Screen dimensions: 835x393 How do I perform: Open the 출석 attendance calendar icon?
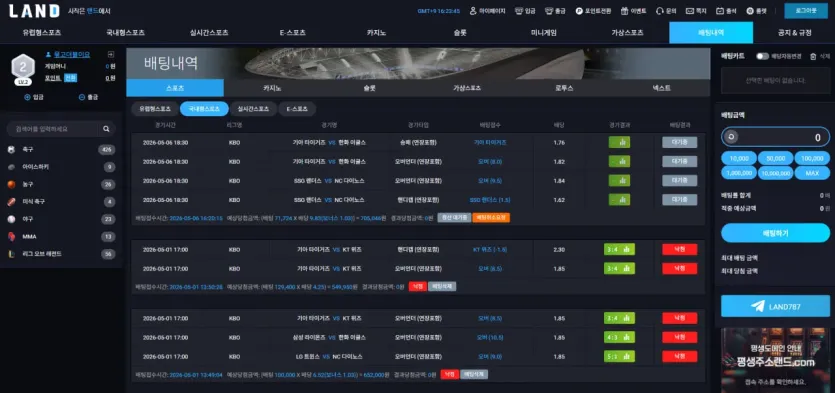(720, 11)
